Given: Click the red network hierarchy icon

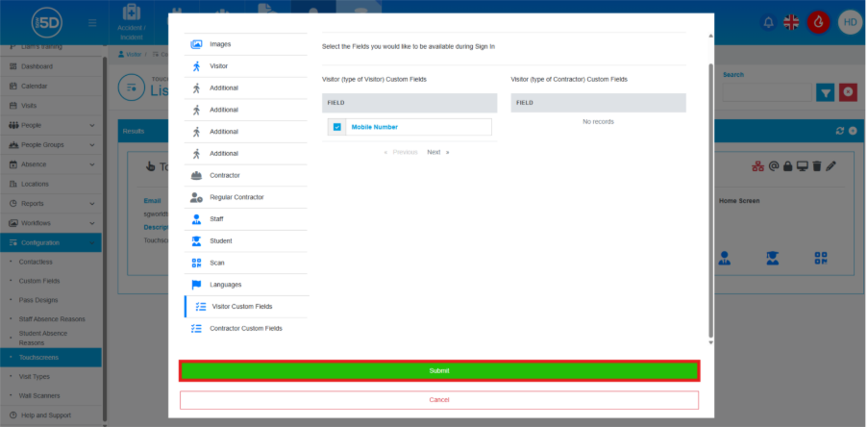Looking at the screenshot, I should click(757, 166).
